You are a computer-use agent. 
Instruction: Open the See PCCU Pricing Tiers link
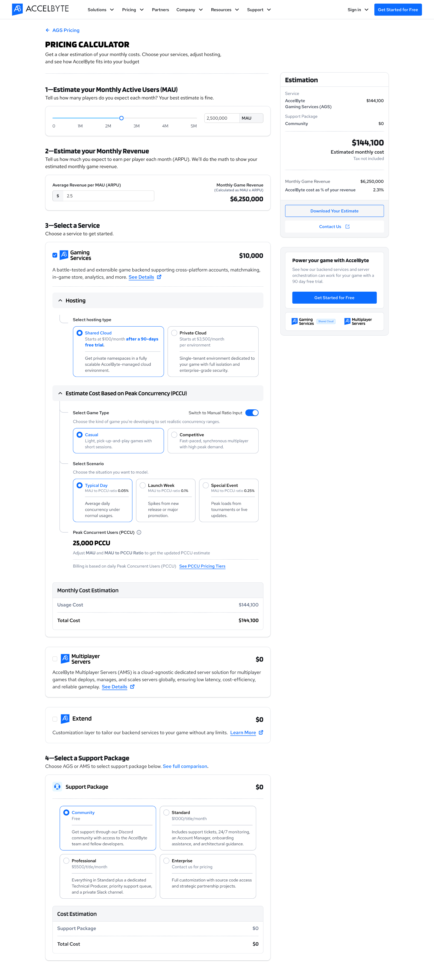pos(202,566)
